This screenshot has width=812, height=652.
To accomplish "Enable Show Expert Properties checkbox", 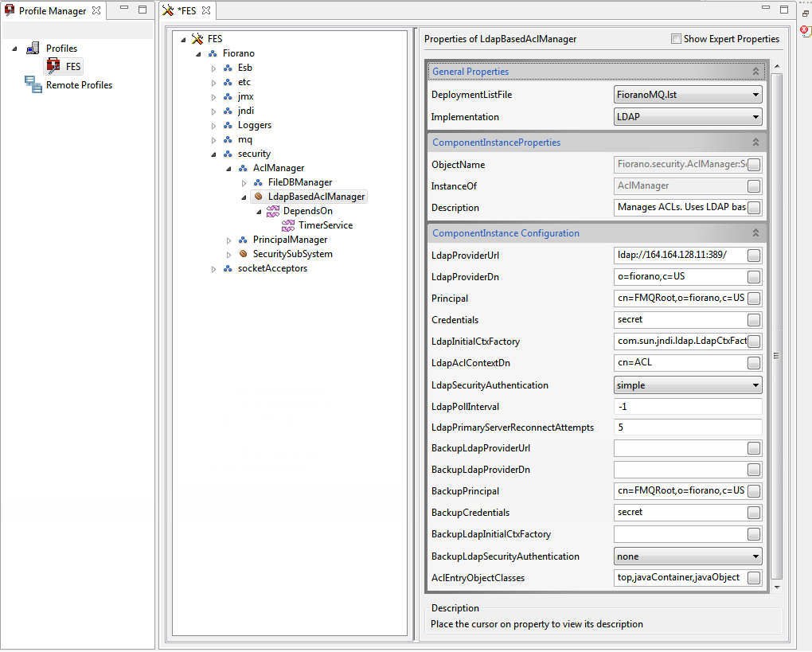I will point(676,39).
